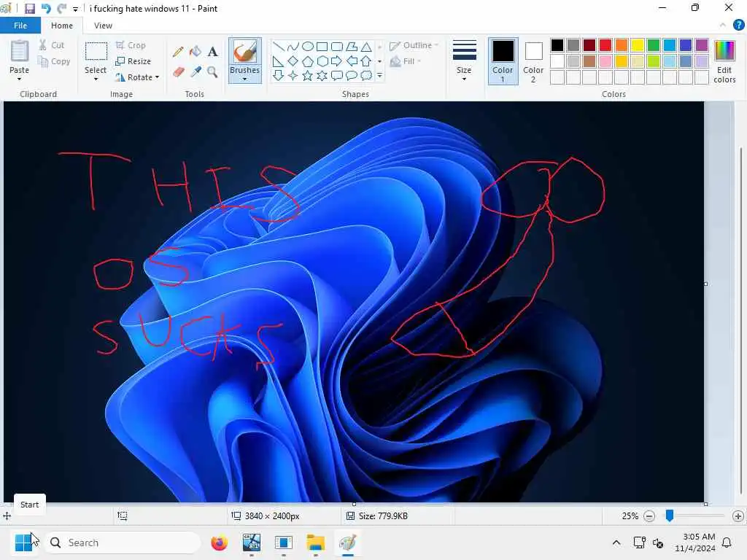Click the zoom out minus button
The image size is (747, 560).
(x=649, y=516)
